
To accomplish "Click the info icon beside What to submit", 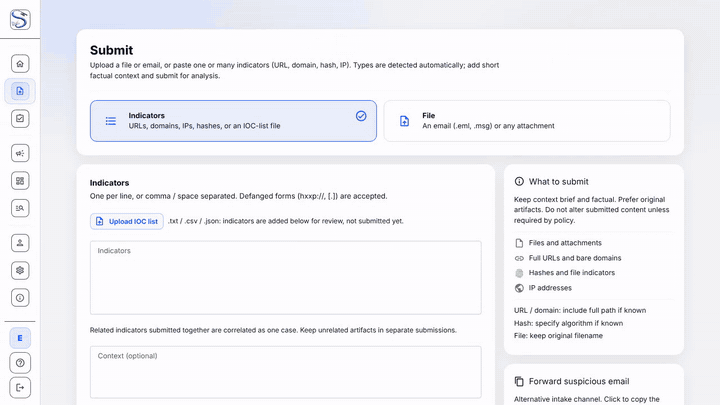I will click(519, 181).
